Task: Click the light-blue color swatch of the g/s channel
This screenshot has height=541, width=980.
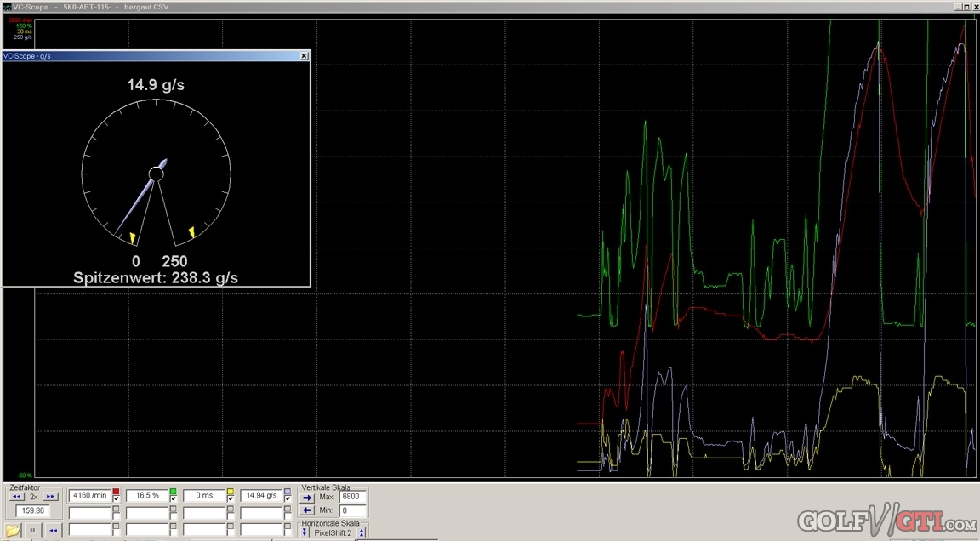Action: click(x=288, y=493)
